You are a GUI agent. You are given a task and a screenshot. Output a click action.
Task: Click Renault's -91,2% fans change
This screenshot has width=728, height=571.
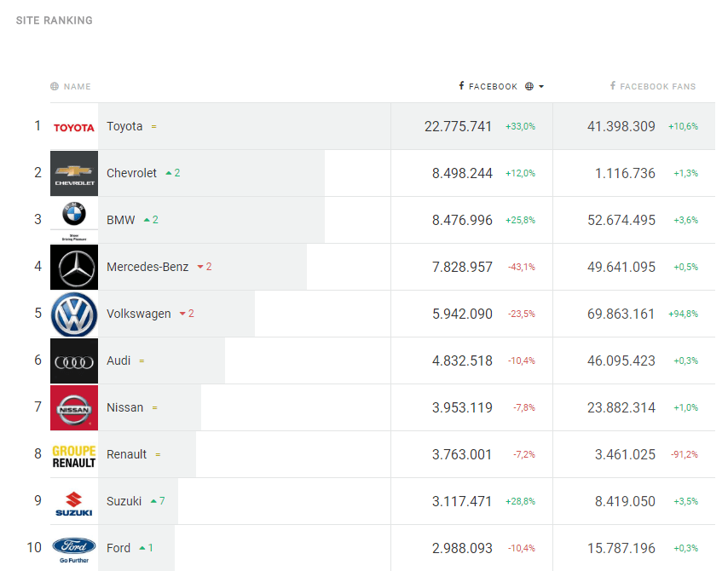click(x=685, y=454)
